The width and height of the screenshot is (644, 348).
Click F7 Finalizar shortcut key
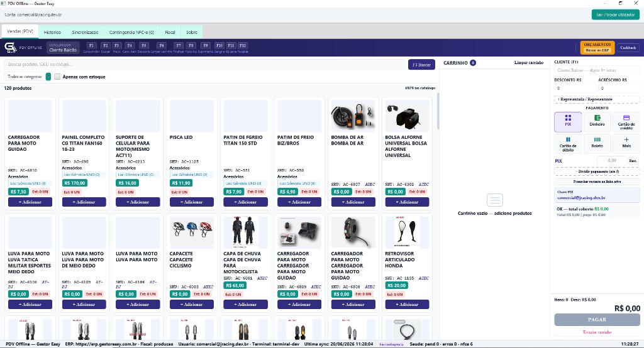pos(178,46)
